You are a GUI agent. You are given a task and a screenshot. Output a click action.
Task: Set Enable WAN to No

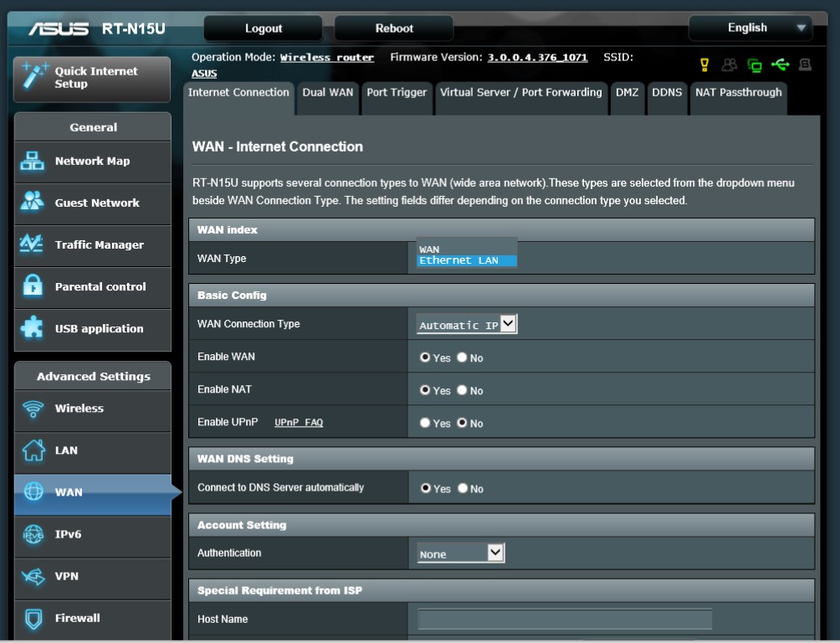click(462, 358)
